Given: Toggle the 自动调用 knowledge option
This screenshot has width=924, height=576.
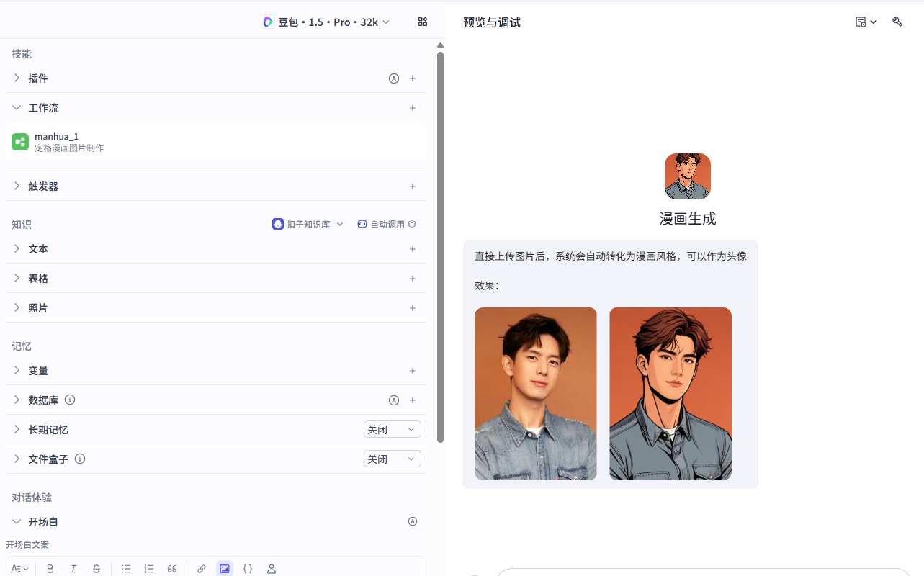Looking at the screenshot, I should click(381, 224).
